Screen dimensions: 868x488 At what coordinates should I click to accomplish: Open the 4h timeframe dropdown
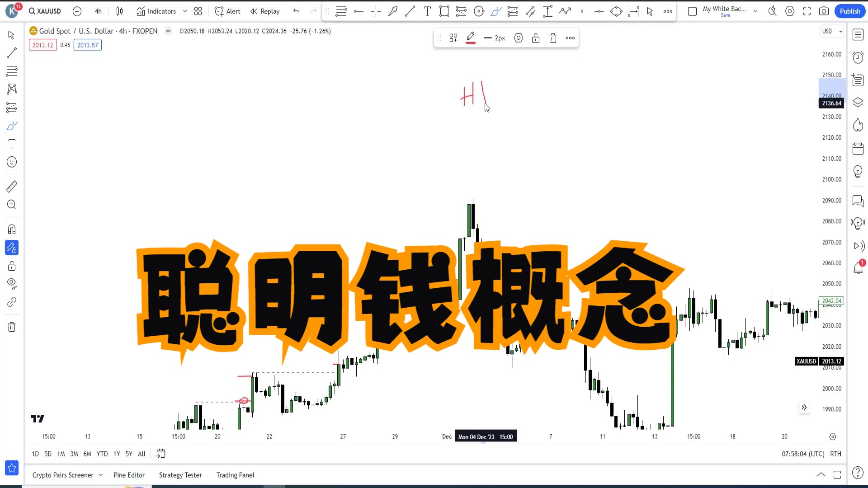tap(97, 11)
